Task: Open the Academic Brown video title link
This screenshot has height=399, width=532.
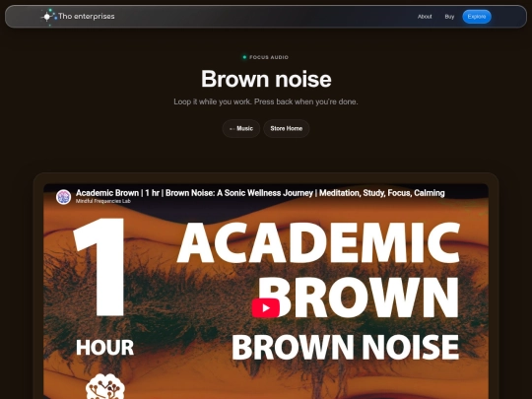Action: click(x=260, y=193)
